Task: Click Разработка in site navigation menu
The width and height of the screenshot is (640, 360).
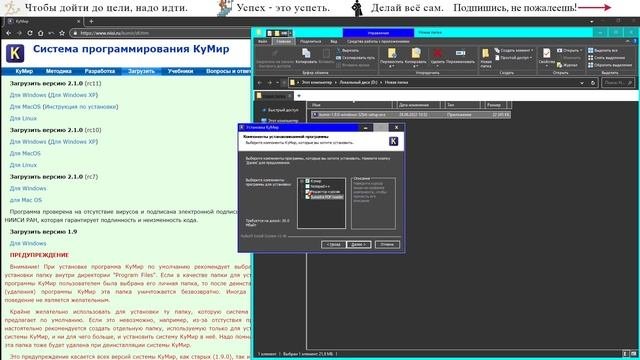Action: (100, 71)
